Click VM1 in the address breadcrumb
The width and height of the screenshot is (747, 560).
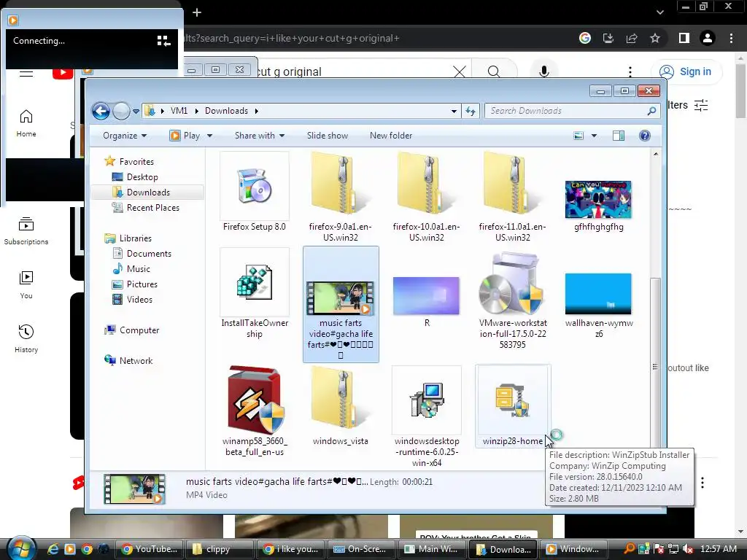pyautogui.click(x=179, y=111)
